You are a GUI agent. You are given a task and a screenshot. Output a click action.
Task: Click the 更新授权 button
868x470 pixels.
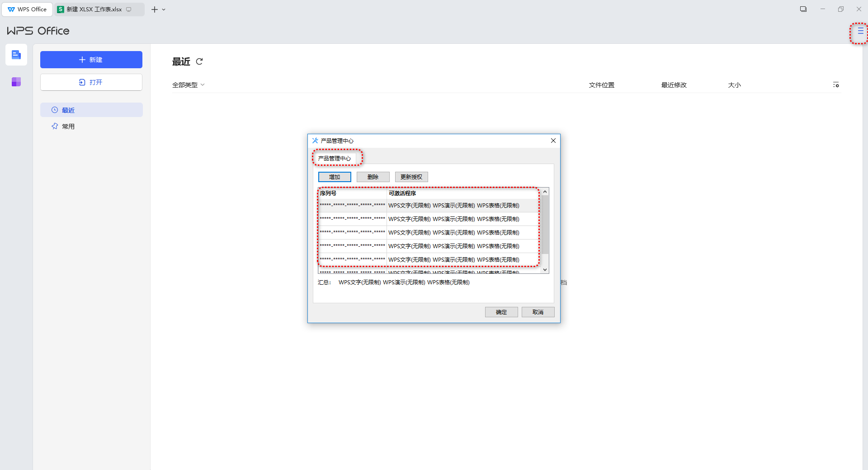[411, 177]
